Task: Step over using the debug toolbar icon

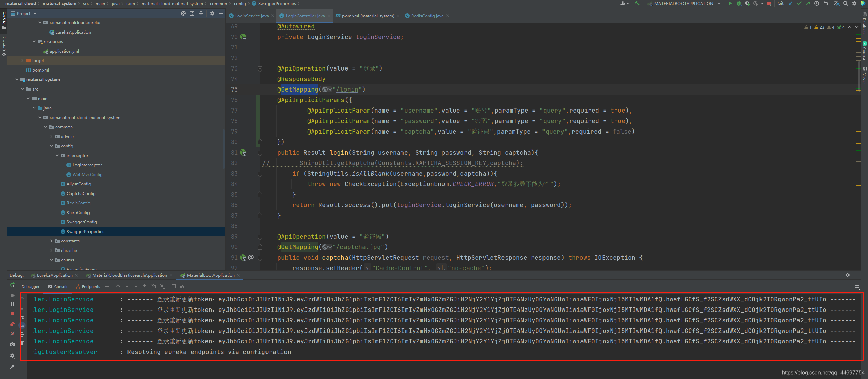Action: click(x=118, y=287)
